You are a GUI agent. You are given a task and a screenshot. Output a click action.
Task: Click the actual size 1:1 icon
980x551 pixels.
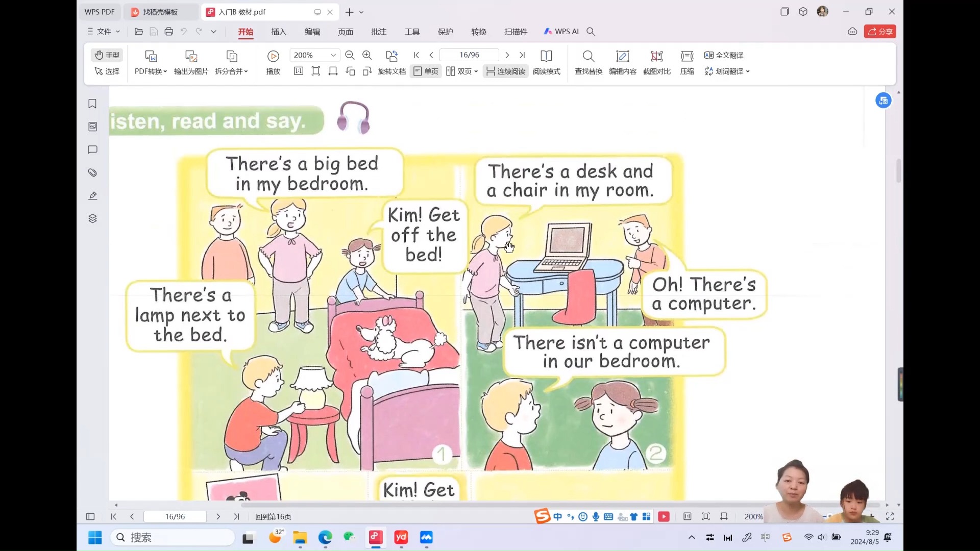(299, 71)
